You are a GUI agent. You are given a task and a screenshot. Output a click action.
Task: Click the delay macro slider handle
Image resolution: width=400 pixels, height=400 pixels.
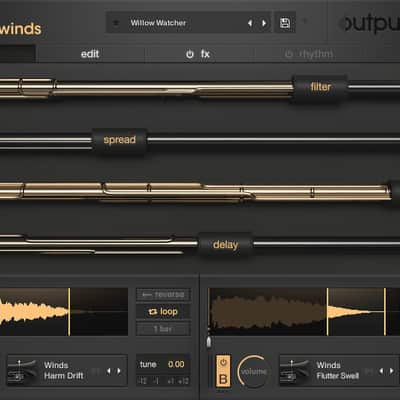(225, 245)
